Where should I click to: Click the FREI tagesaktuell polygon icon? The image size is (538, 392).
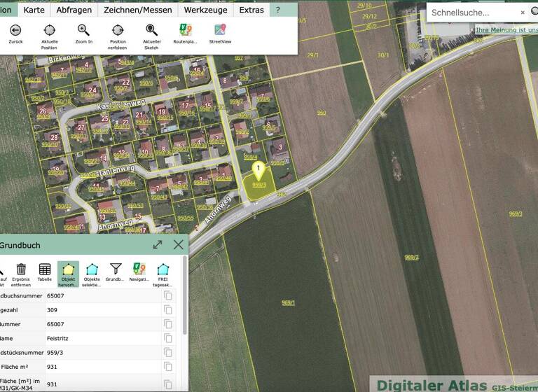pos(163,269)
